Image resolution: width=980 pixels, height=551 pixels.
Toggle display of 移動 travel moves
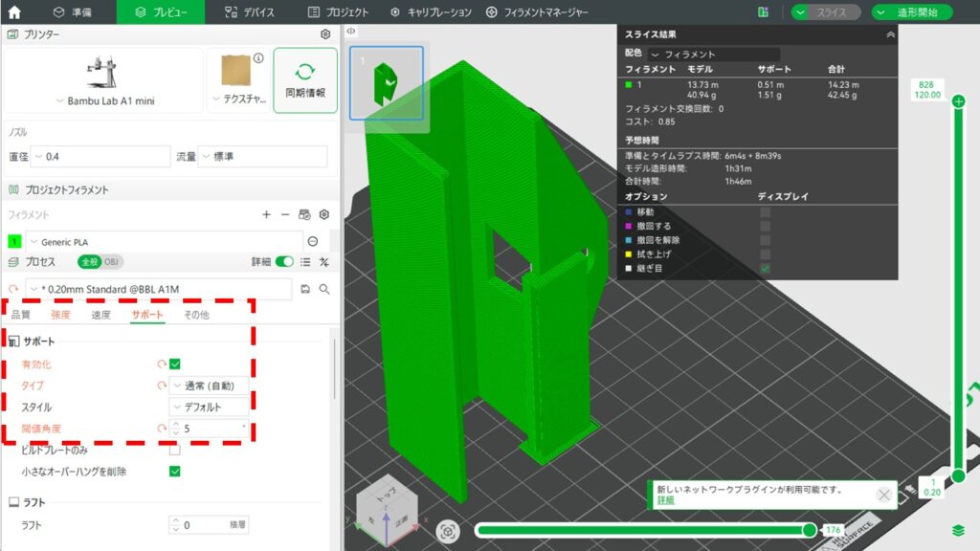click(x=765, y=211)
